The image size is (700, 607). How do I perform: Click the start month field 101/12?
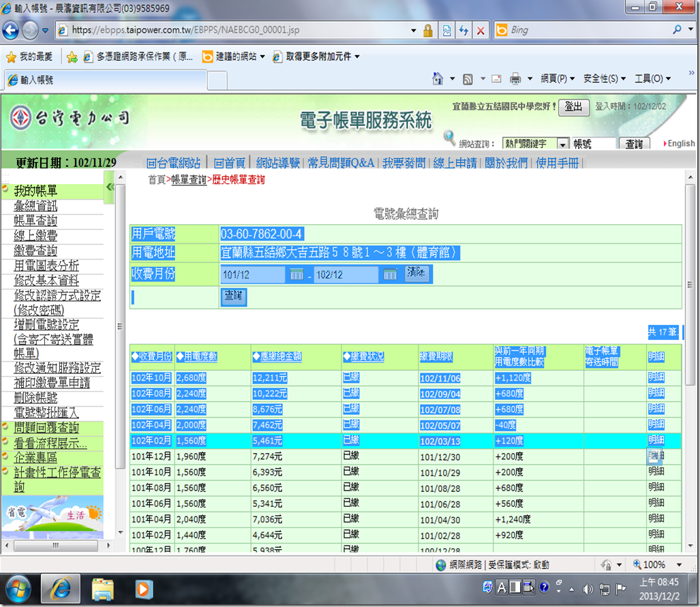pos(253,275)
